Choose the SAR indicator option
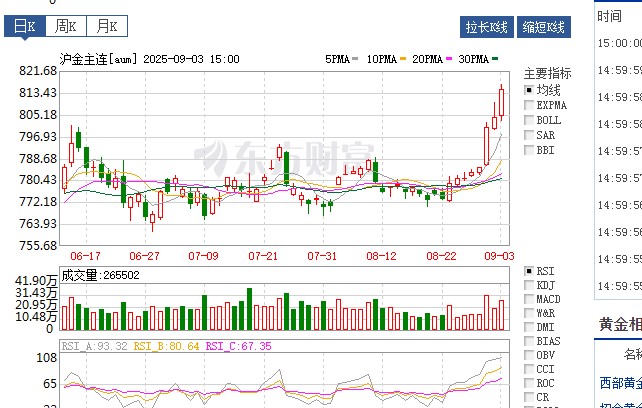The image size is (642, 408). point(529,135)
